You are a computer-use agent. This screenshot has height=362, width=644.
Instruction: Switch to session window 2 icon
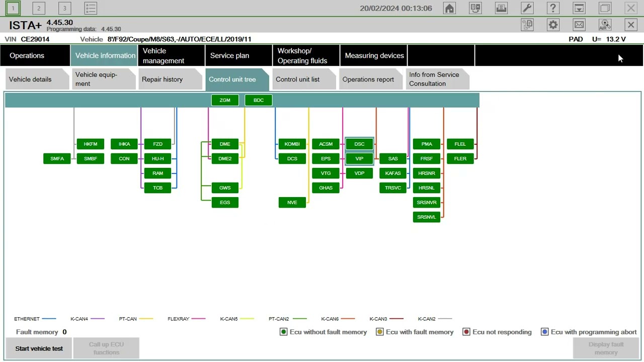click(x=39, y=8)
